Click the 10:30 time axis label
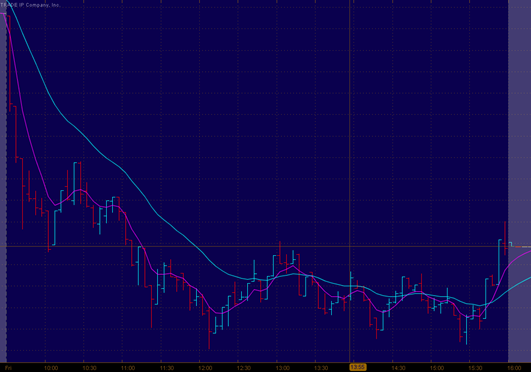This screenshot has width=531, height=372. click(x=90, y=368)
